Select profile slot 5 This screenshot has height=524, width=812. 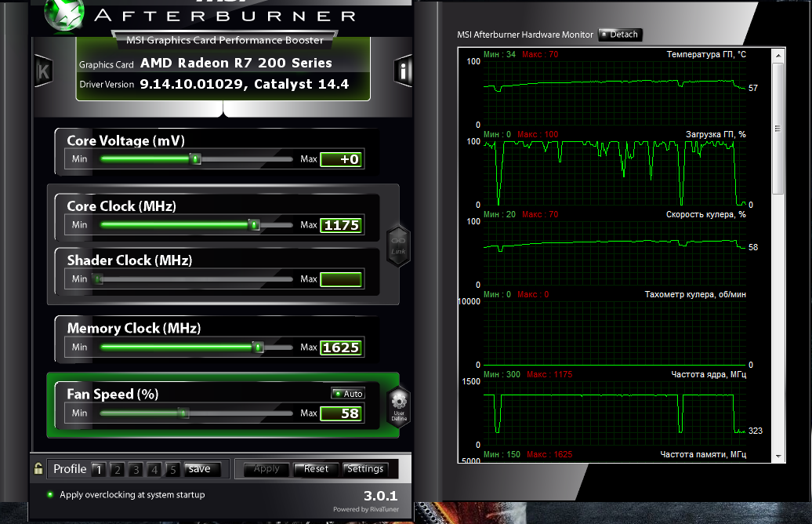point(173,470)
